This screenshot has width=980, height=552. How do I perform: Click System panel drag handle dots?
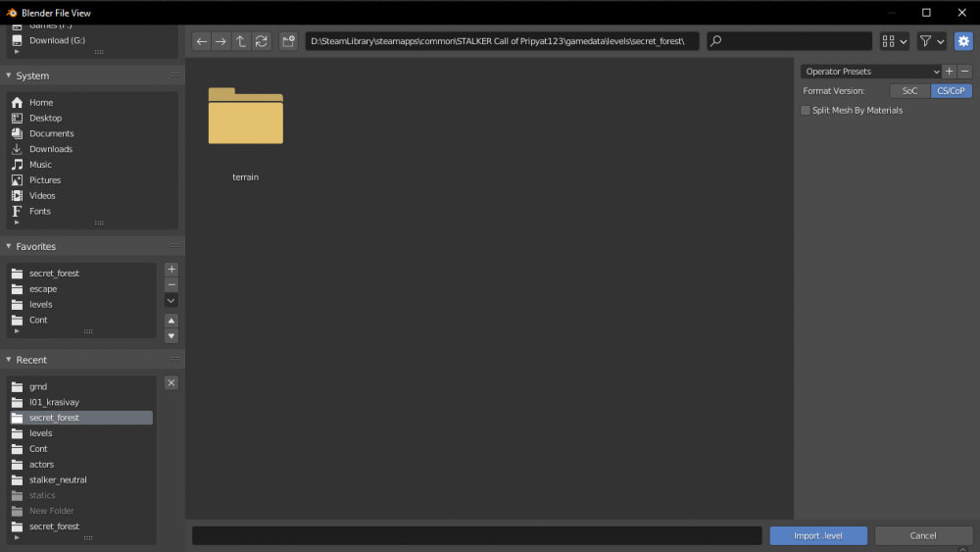[175, 75]
